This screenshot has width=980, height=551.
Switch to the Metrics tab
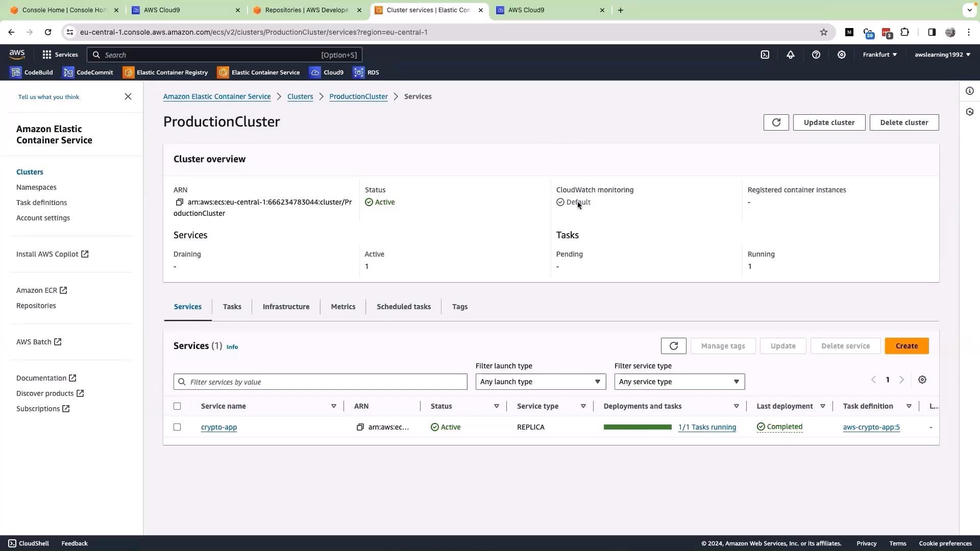click(342, 307)
